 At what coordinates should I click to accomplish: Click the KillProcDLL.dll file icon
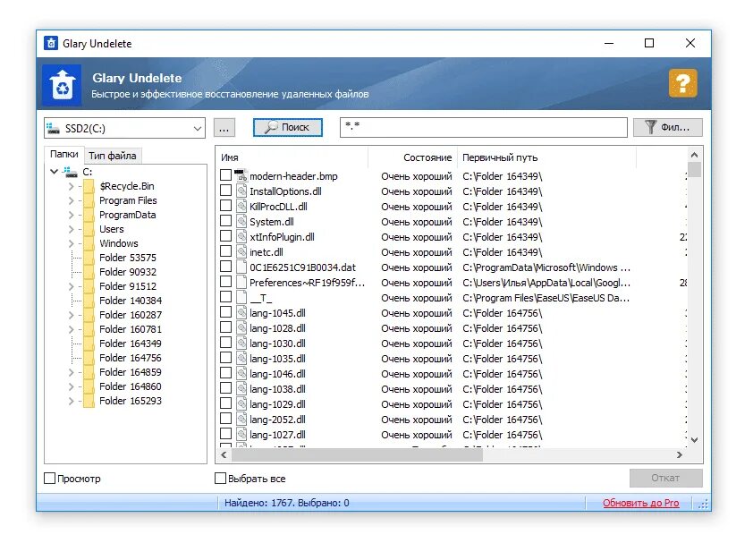tap(241, 206)
